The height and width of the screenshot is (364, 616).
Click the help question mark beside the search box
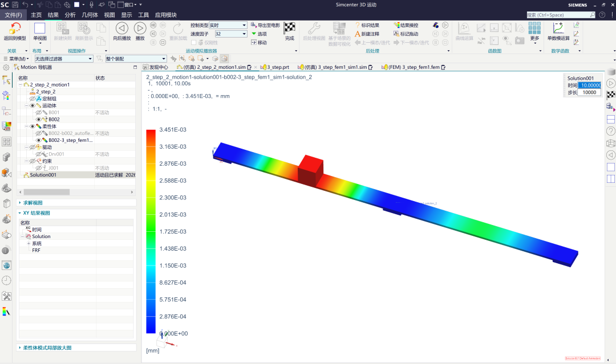coord(602,15)
